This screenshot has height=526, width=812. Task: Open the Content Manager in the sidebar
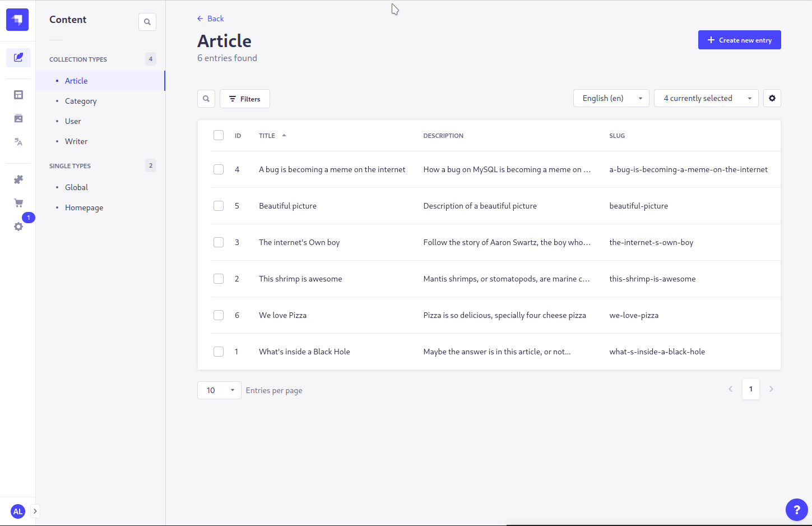18,58
